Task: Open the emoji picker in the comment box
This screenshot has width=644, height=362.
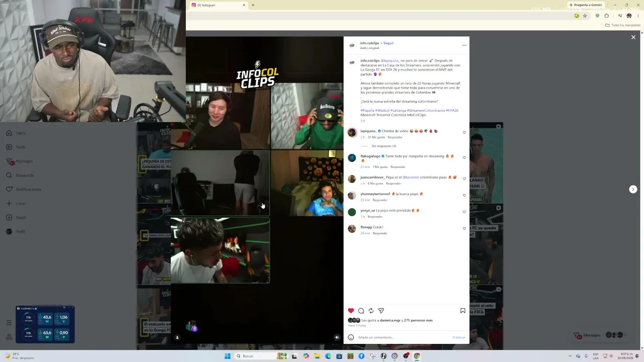Action: [x=351, y=337]
